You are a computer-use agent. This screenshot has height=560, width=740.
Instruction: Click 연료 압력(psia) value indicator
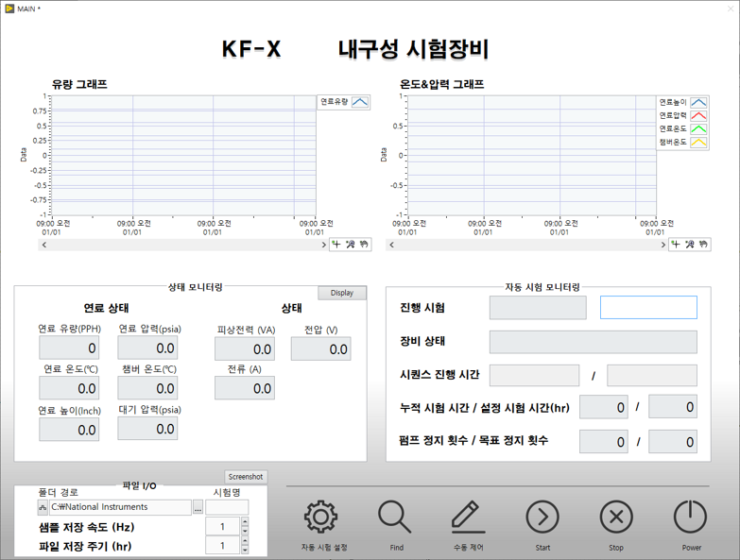click(147, 348)
